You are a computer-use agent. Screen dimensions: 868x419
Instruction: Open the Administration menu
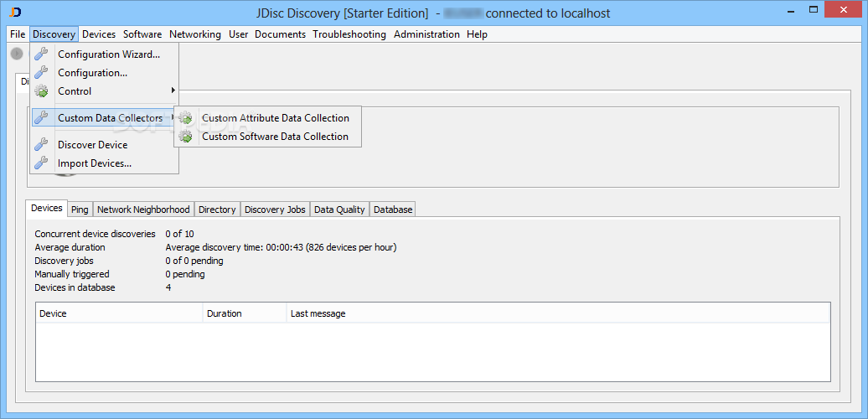pyautogui.click(x=426, y=34)
